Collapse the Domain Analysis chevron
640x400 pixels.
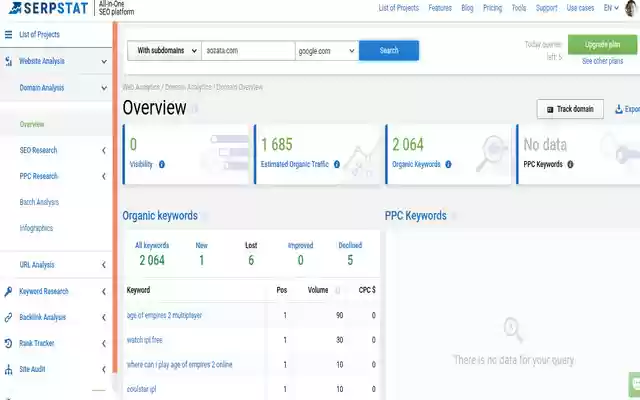click(x=104, y=88)
